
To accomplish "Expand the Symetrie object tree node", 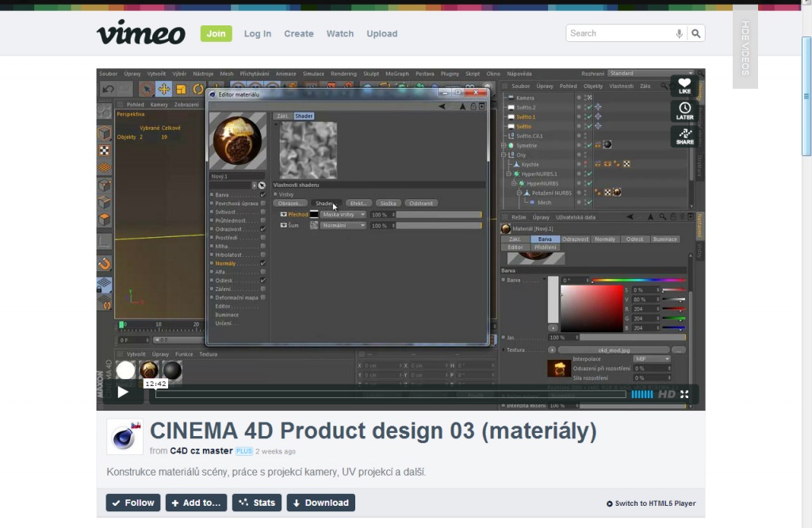I will tap(504, 145).
